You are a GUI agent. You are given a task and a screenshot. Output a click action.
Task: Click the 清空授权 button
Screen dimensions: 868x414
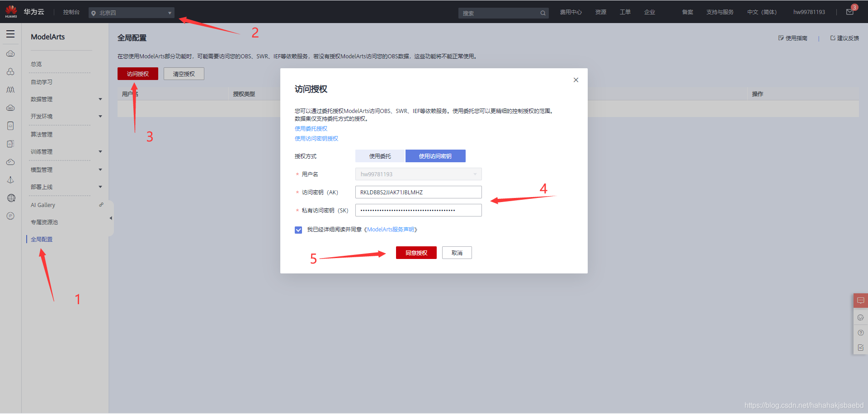click(184, 74)
